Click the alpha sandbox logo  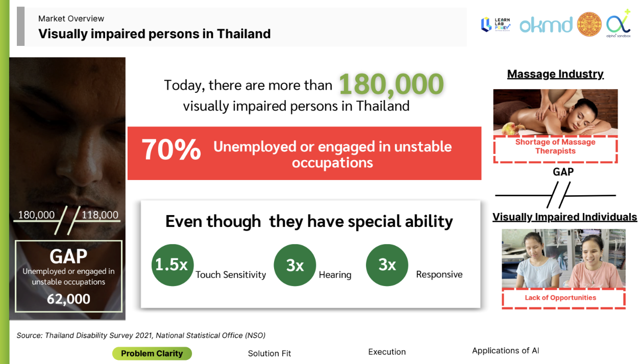pos(619,24)
